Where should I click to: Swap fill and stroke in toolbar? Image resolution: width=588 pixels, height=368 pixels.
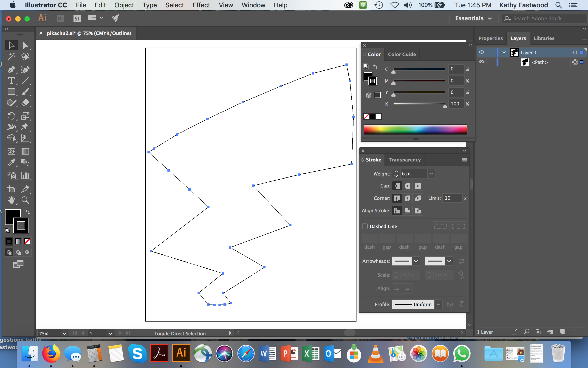[28, 212]
